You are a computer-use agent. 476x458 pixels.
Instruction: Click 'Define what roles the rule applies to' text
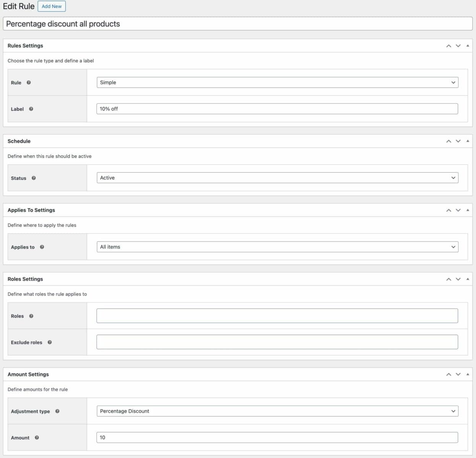point(47,294)
